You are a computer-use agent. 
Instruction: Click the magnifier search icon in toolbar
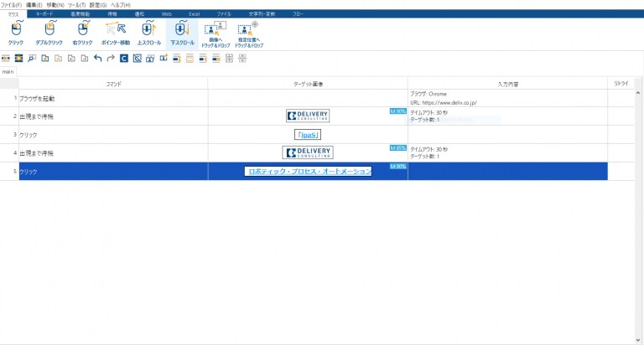32,59
